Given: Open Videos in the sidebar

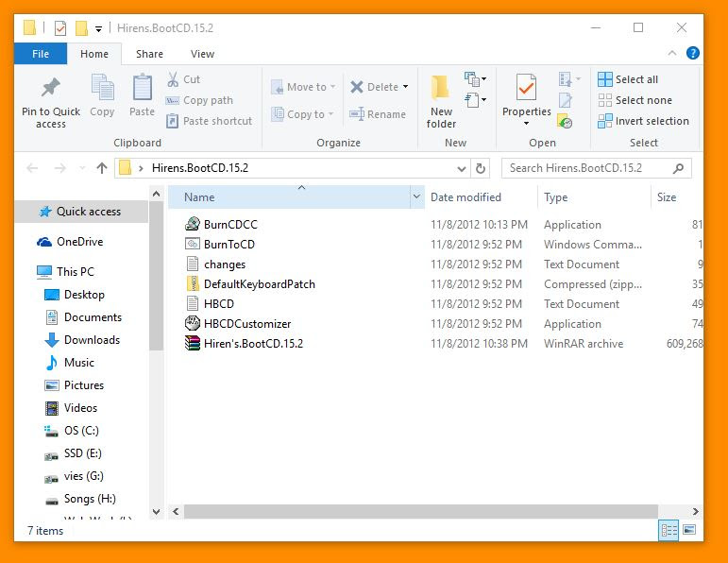Looking at the screenshot, I should 71,408.
